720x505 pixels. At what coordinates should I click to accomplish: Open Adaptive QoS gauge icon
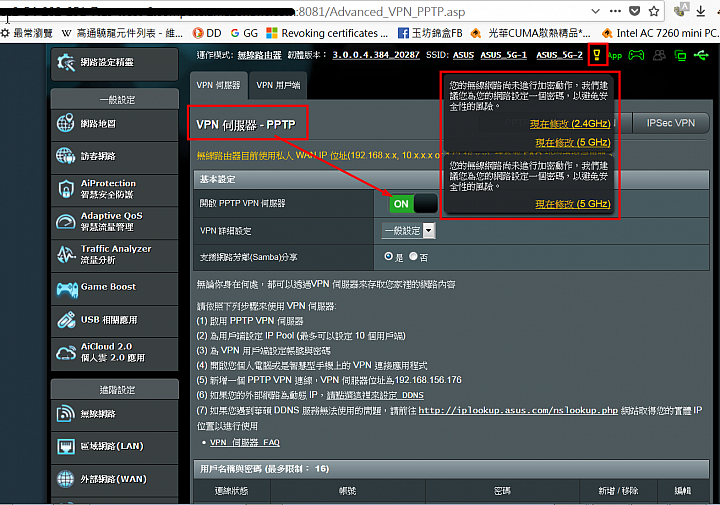pyautogui.click(x=65, y=222)
